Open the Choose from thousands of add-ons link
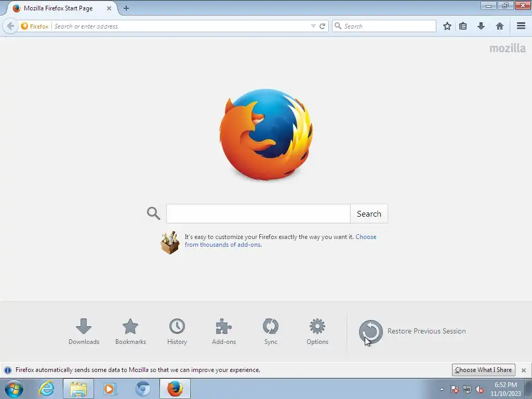The height and width of the screenshot is (399, 532). click(x=280, y=241)
